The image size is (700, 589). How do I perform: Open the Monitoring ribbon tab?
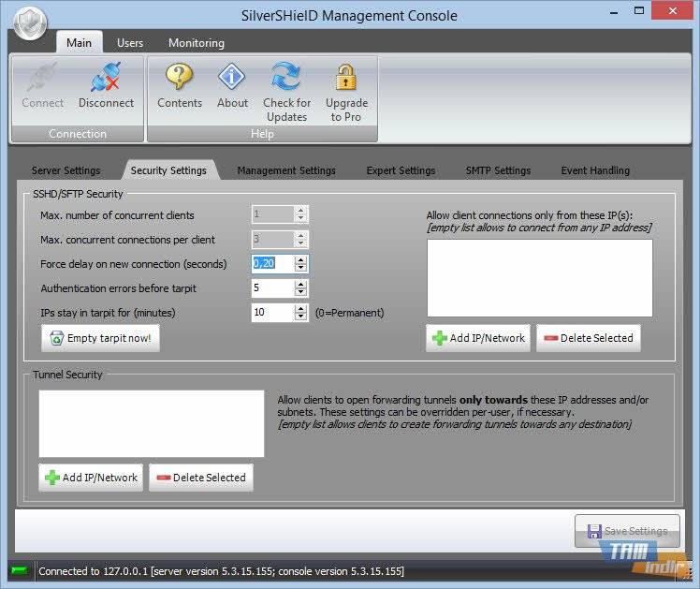coord(197,43)
